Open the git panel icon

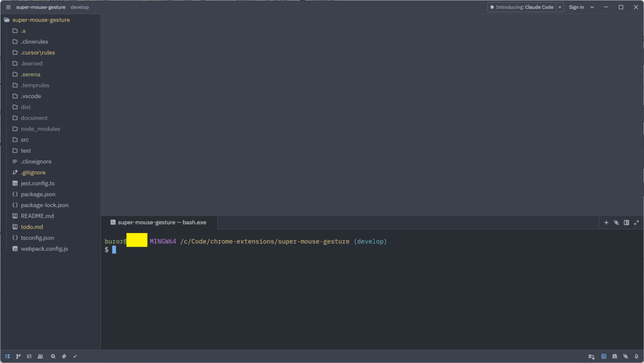click(18, 356)
